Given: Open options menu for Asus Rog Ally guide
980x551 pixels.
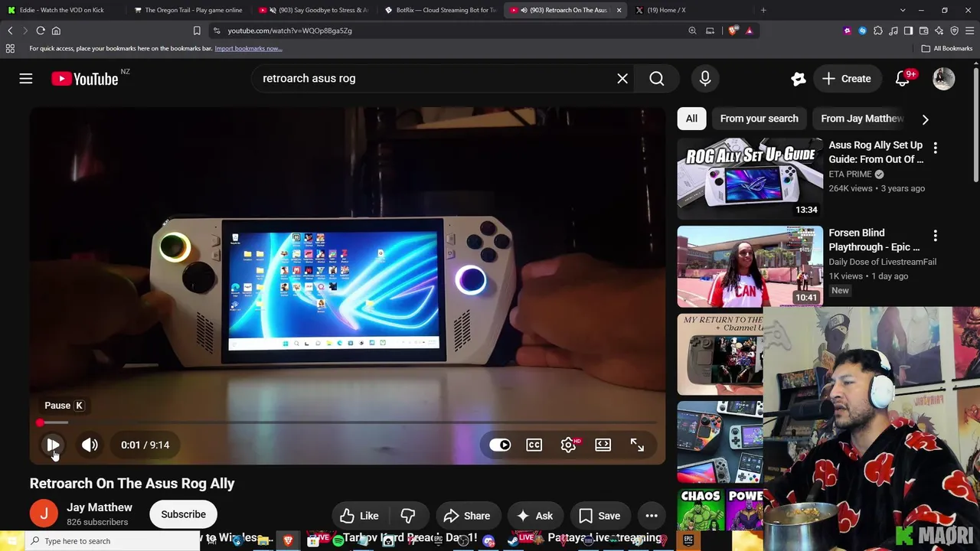Looking at the screenshot, I should click(935, 147).
